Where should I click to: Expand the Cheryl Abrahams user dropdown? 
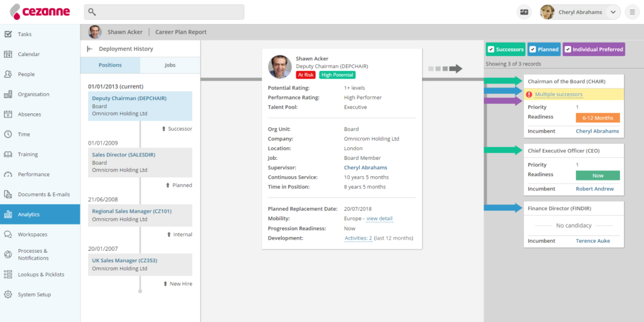(x=613, y=13)
